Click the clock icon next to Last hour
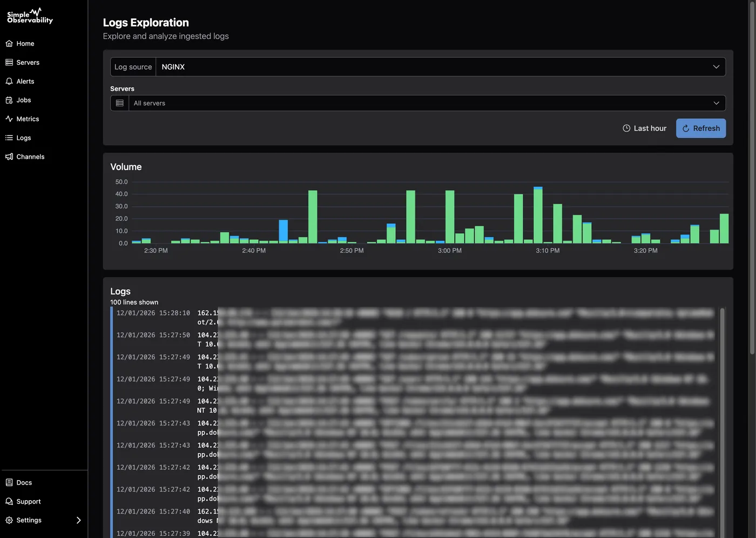The image size is (756, 538). point(626,128)
